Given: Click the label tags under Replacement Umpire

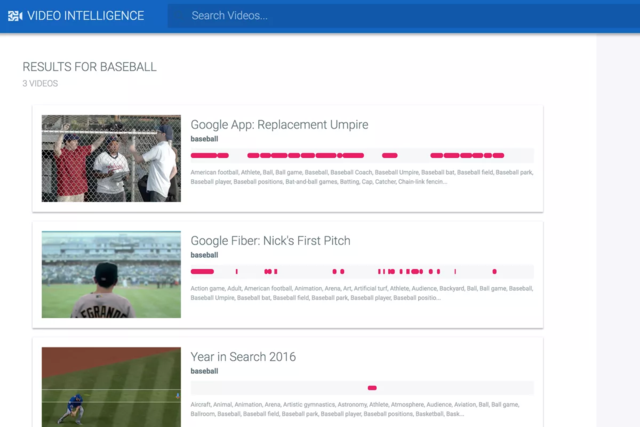Looking at the screenshot, I should click(361, 177).
